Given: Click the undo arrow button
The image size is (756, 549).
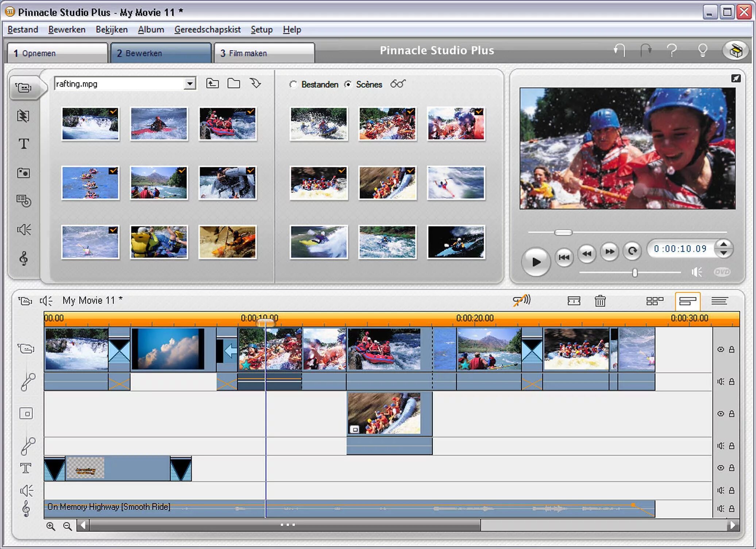Looking at the screenshot, I should 619,50.
